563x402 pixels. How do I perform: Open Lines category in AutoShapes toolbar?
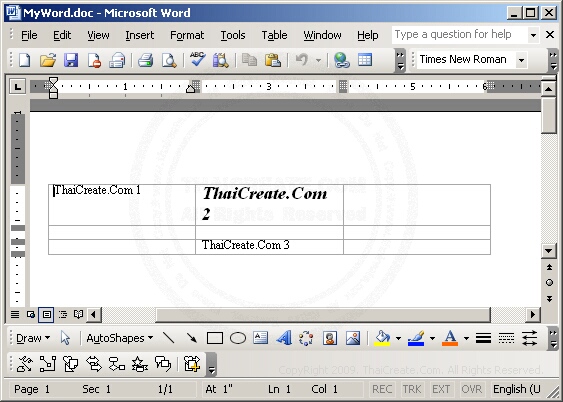coord(24,364)
